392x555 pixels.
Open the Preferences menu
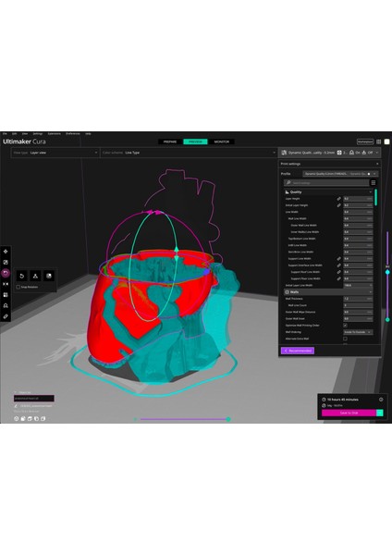73,134
